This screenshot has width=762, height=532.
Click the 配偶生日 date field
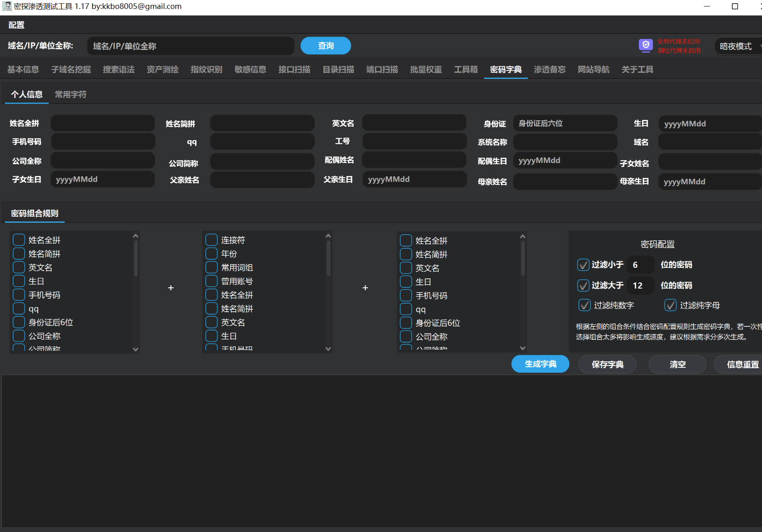tap(565, 160)
